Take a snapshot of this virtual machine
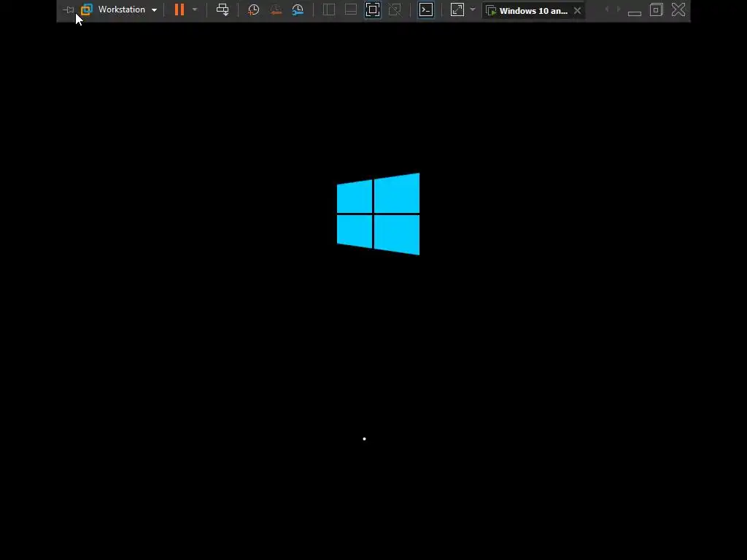The width and height of the screenshot is (747, 560). coord(253,9)
